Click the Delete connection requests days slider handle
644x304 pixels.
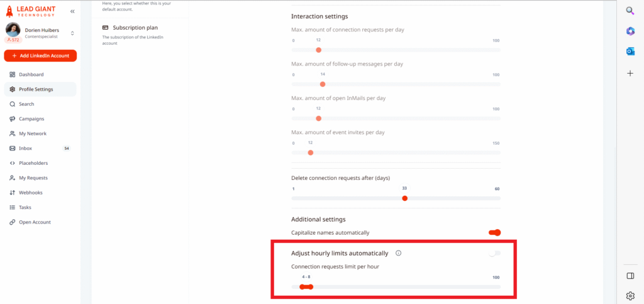[404, 198]
